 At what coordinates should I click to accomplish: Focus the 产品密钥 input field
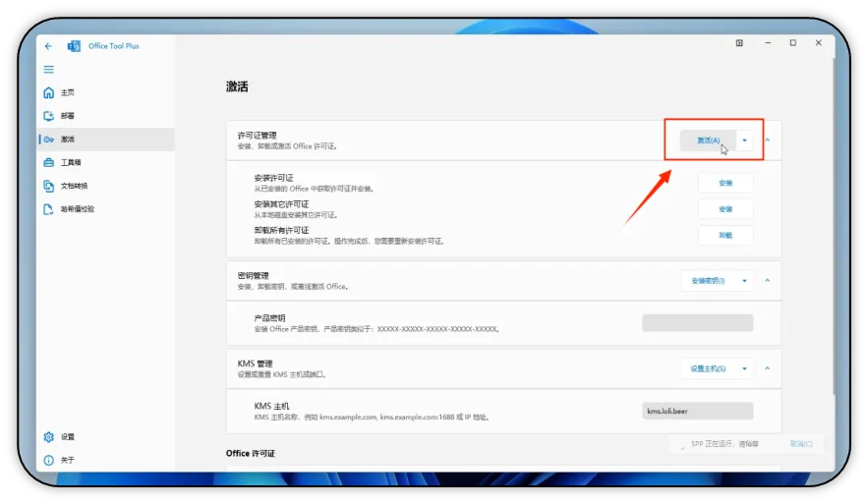click(x=698, y=323)
